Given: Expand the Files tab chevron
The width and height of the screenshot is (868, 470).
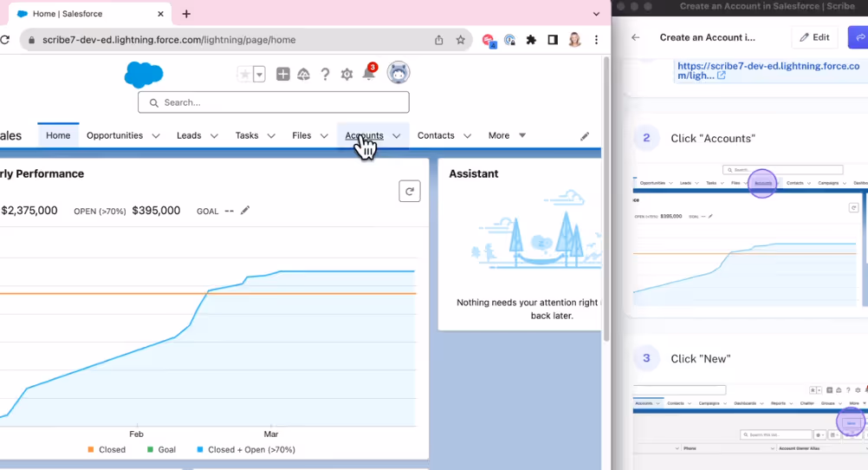Looking at the screenshot, I should click(x=324, y=136).
